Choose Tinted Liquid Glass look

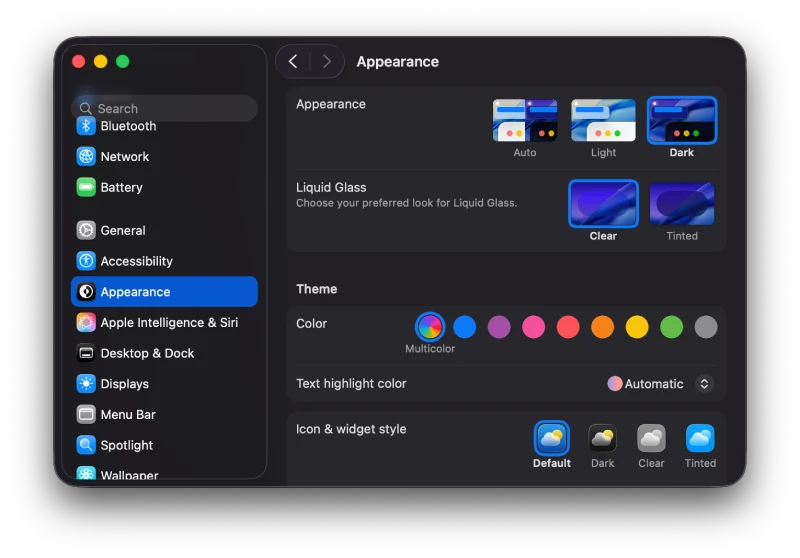(x=682, y=204)
